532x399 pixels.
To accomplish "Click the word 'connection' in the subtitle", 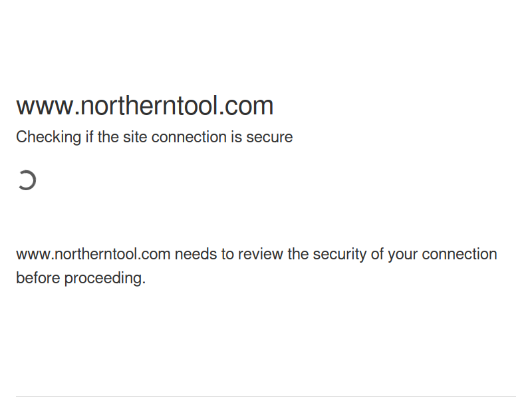I will click(x=189, y=137).
